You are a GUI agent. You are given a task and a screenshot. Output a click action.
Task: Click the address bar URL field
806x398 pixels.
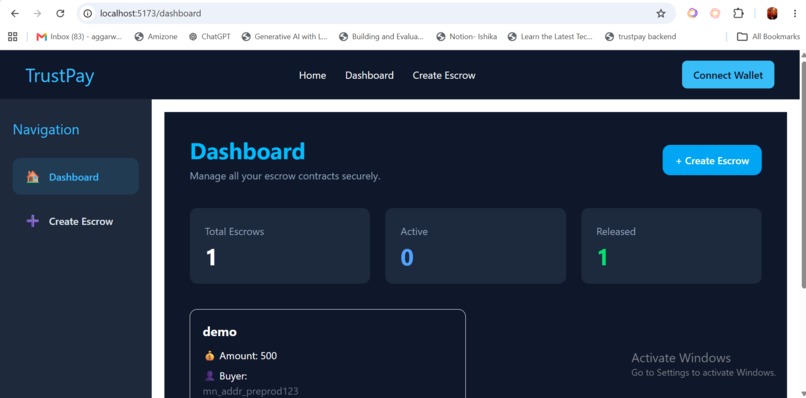(375, 13)
